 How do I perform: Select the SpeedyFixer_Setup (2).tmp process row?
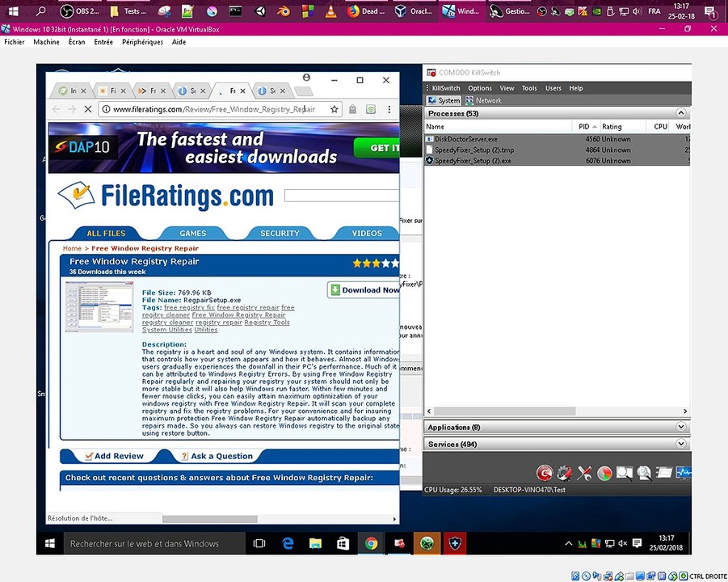pos(558,150)
